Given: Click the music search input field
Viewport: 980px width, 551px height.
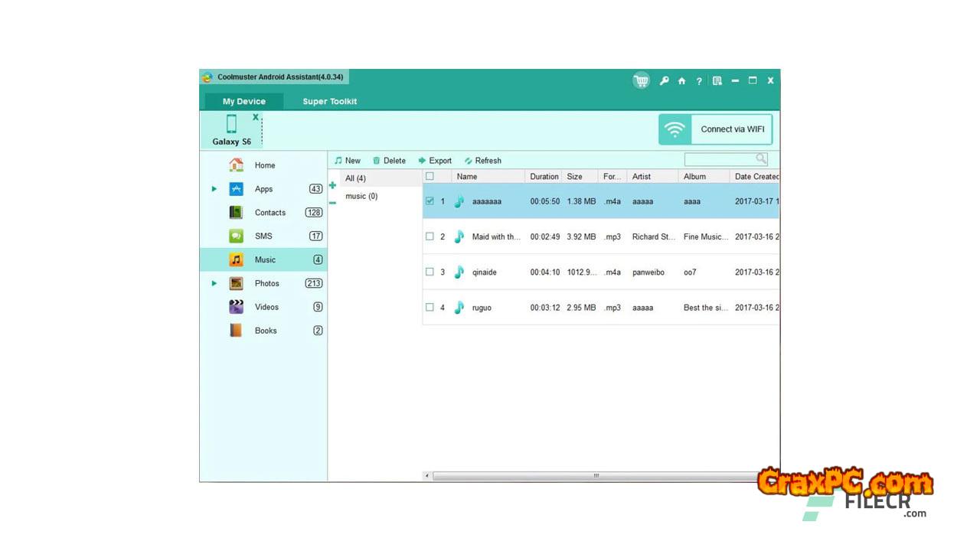Looking at the screenshot, I should (720, 159).
